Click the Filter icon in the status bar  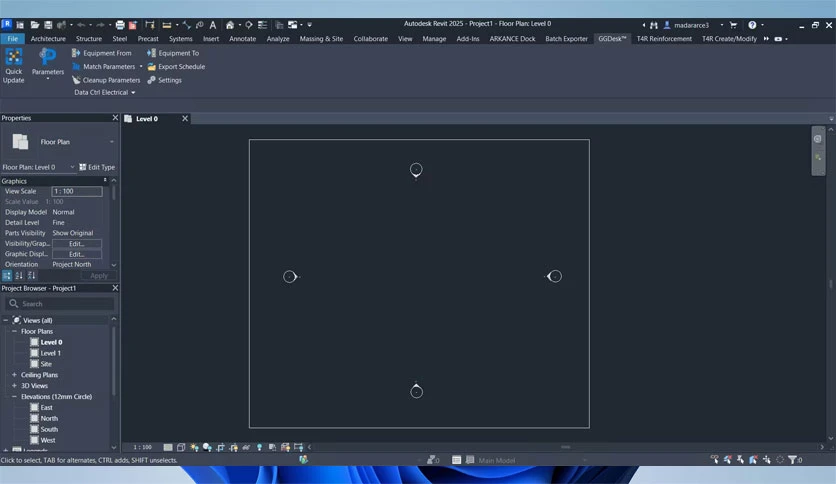click(793, 459)
